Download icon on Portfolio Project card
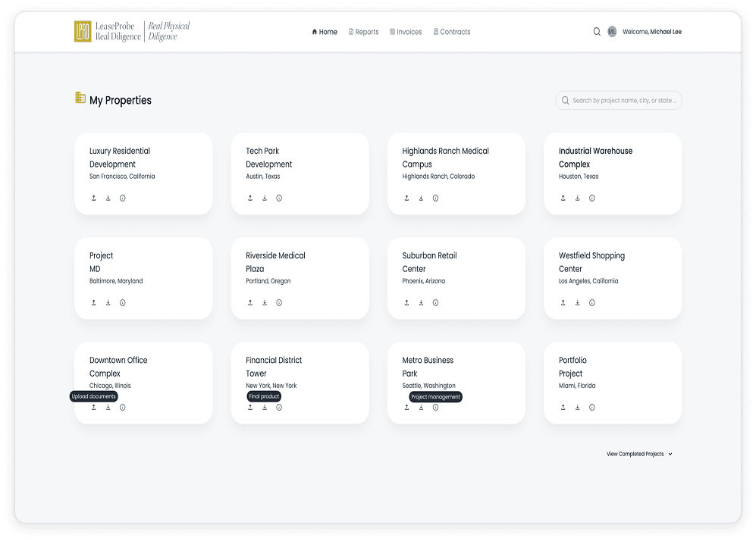This screenshot has height=541, width=756. coord(578,407)
